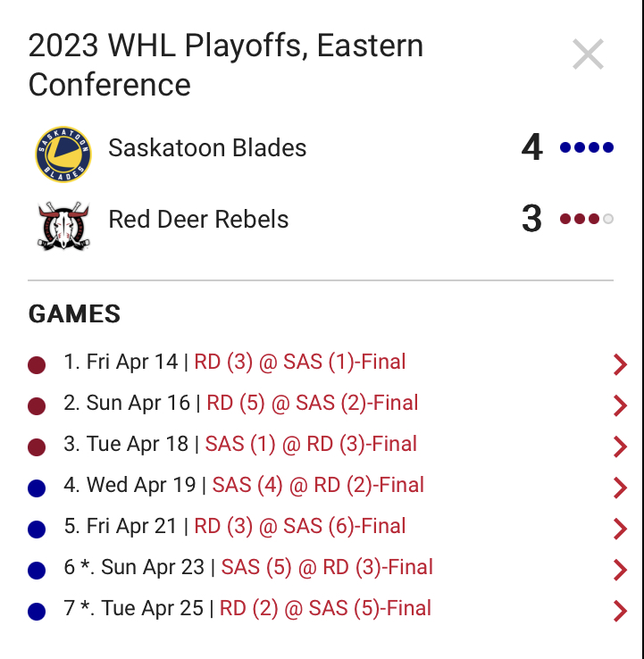This screenshot has height=659, width=644.
Task: Expand the Fri Apr 14 game chevron
Action: pyautogui.click(x=620, y=364)
